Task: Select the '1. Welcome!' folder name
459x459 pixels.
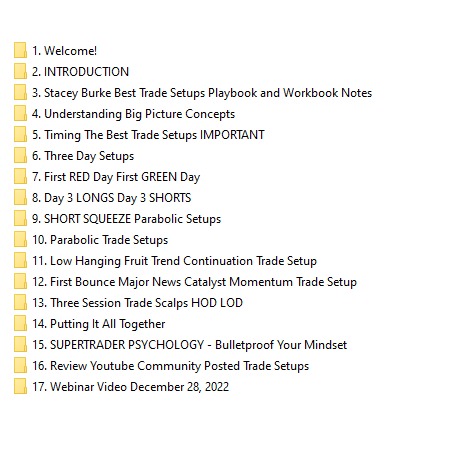Action: [64, 51]
